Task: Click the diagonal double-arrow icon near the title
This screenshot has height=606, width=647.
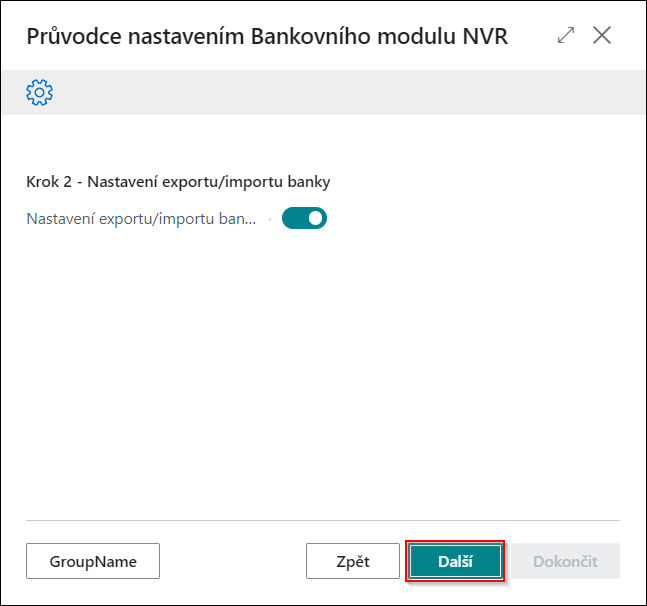Action: [566, 35]
